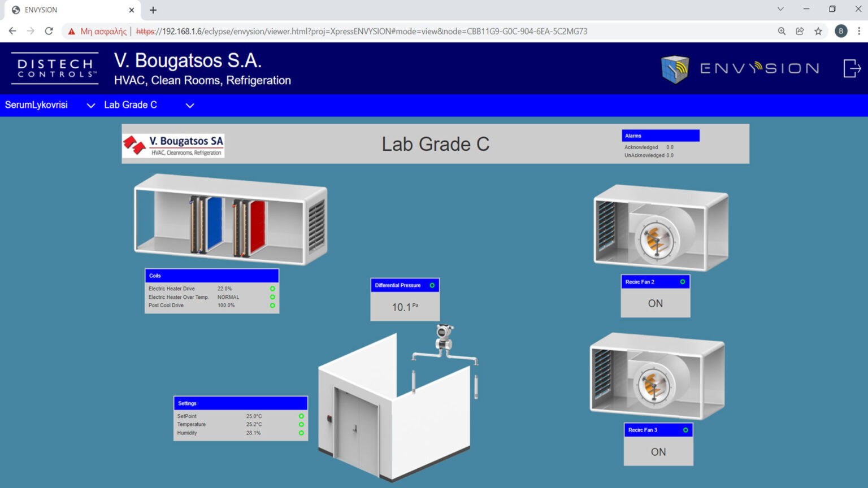Click the Humidity status circle
This screenshot has height=488, width=868.
301,433
